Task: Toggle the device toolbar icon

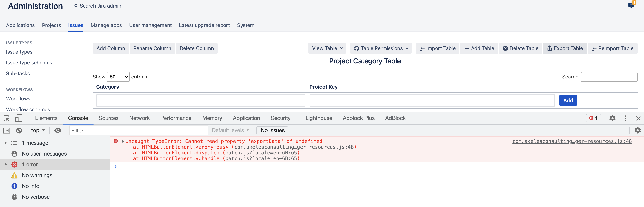Action: [x=19, y=118]
